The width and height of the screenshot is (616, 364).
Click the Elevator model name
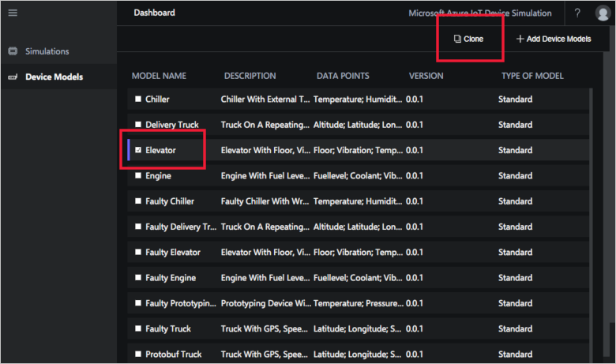[x=160, y=150]
